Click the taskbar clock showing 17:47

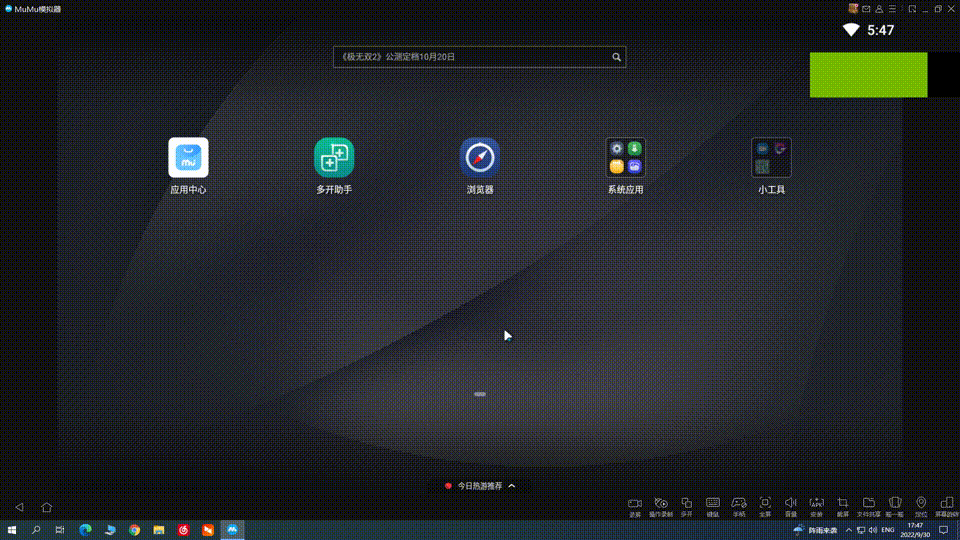[x=915, y=530]
